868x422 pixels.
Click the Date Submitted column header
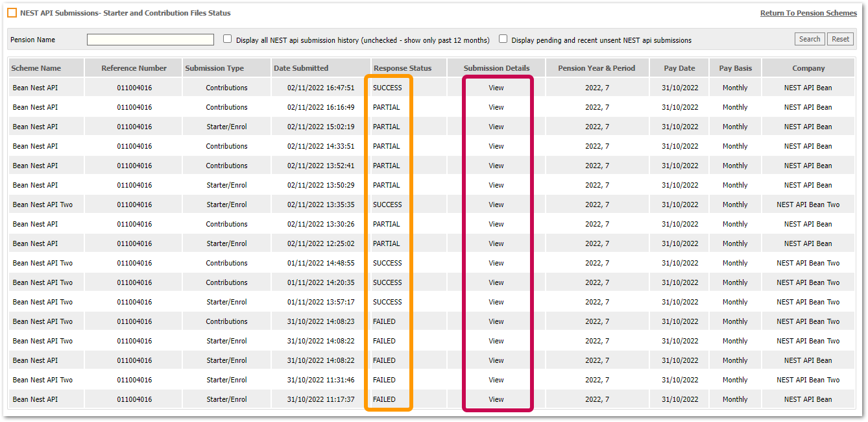tap(301, 68)
